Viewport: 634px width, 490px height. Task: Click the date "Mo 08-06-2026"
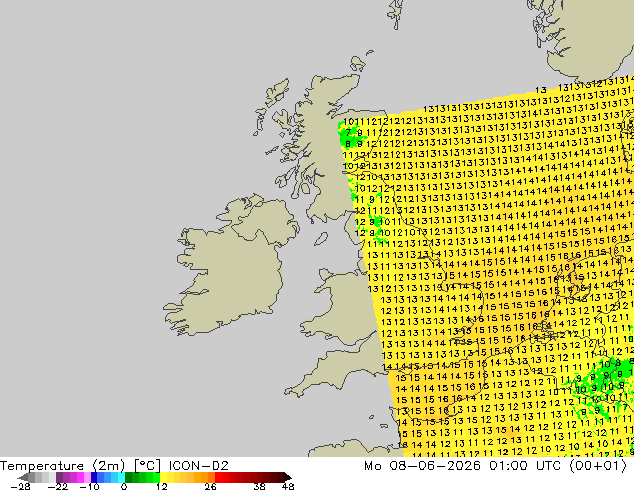(x=422, y=466)
